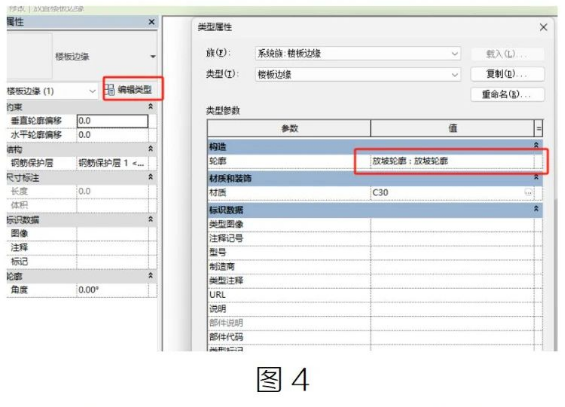Collapse the 结构 section in Properties
The height and width of the screenshot is (407, 565).
pos(151,149)
